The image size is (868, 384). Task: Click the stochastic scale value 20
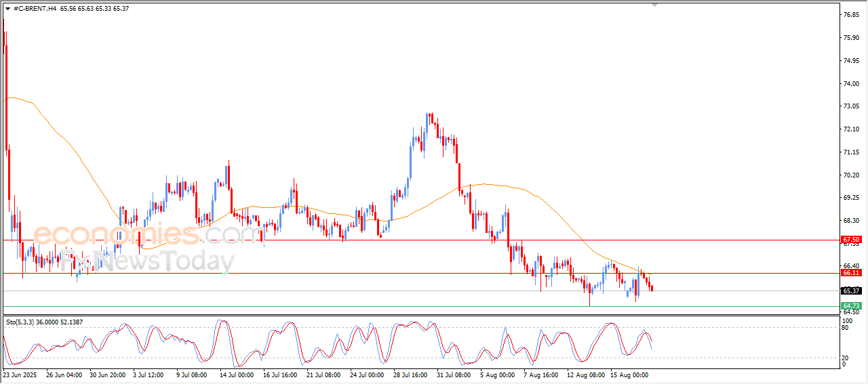845,358
